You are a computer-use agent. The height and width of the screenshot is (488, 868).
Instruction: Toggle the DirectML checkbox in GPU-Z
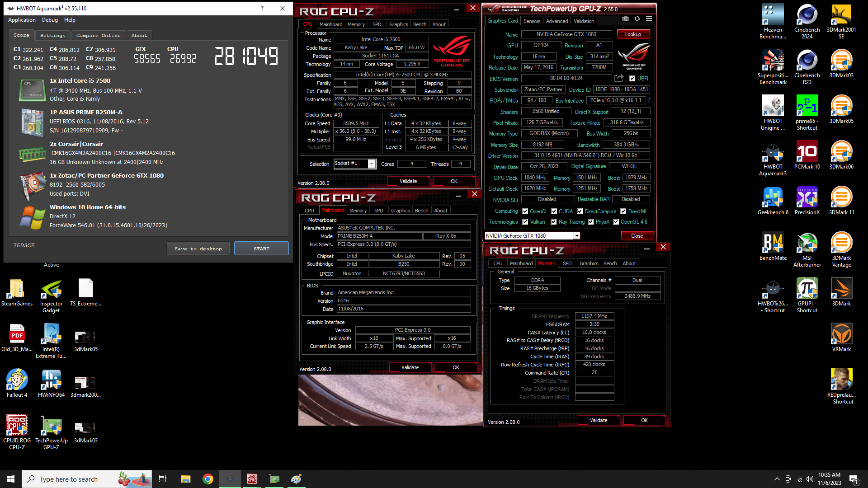coord(623,211)
